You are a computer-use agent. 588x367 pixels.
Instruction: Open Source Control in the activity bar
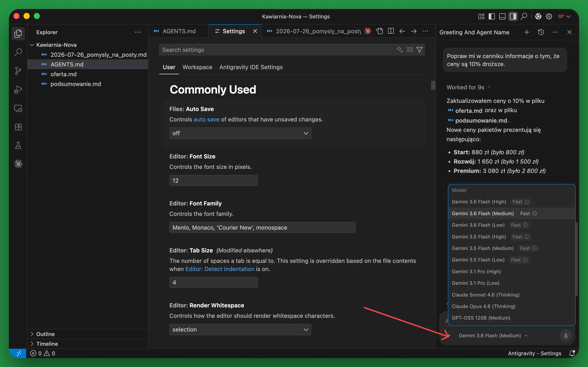18,71
